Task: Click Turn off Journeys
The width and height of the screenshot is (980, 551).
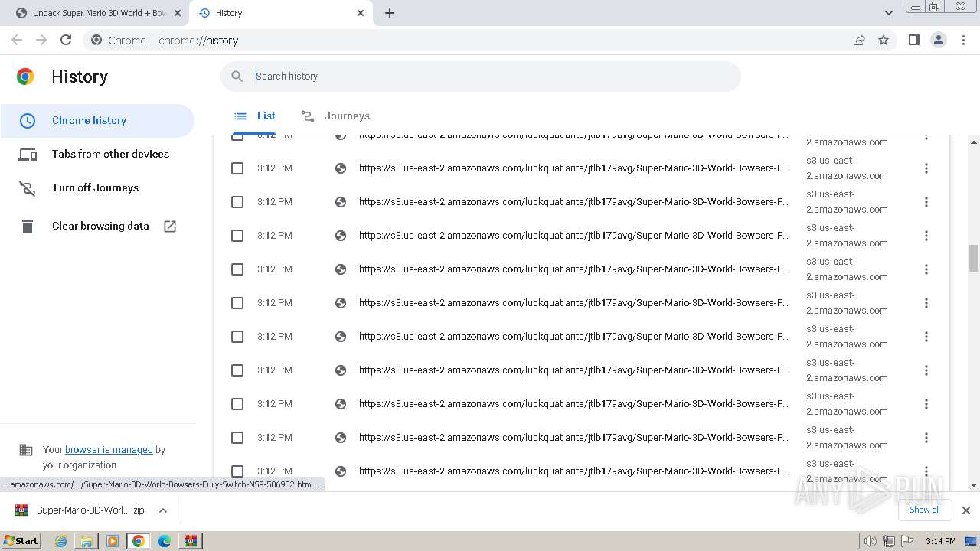Action: (97, 188)
